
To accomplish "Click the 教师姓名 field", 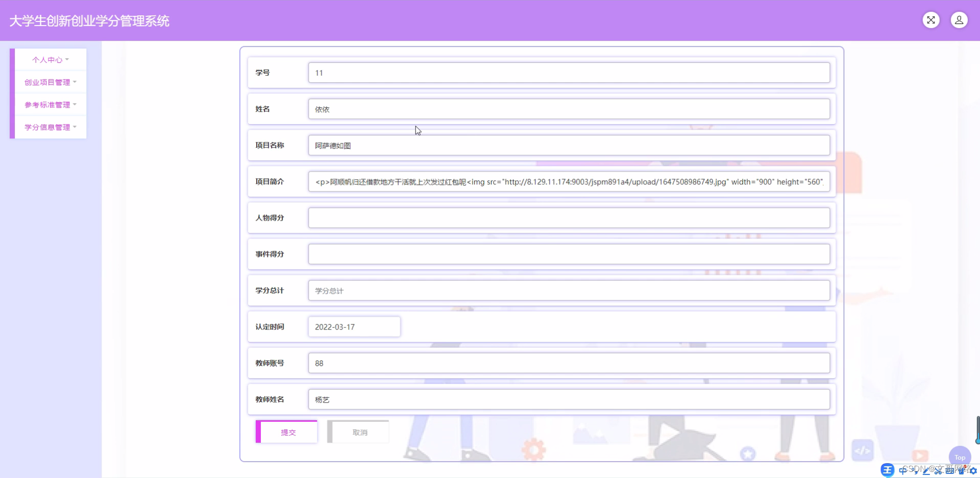I will point(569,399).
